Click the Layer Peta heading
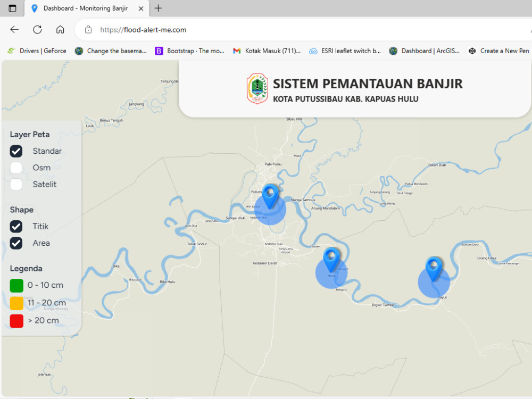 click(29, 135)
